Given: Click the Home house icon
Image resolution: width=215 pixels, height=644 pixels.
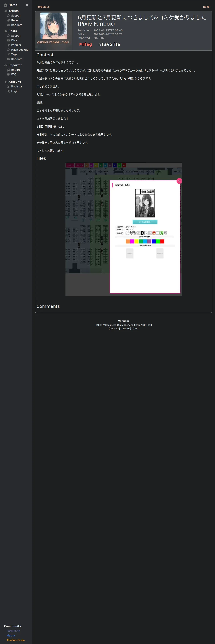Looking at the screenshot, I should pyautogui.click(x=6, y=5).
